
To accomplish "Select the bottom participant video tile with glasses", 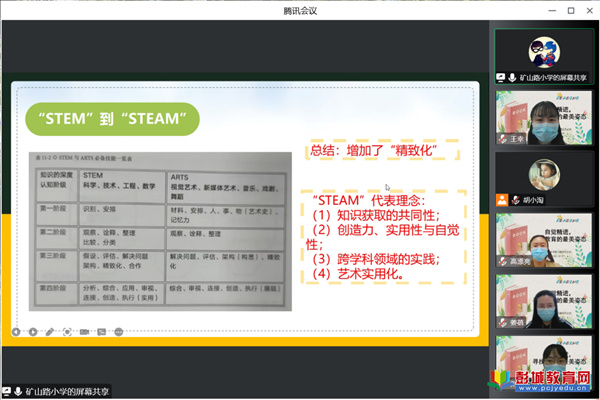I will pos(544,363).
